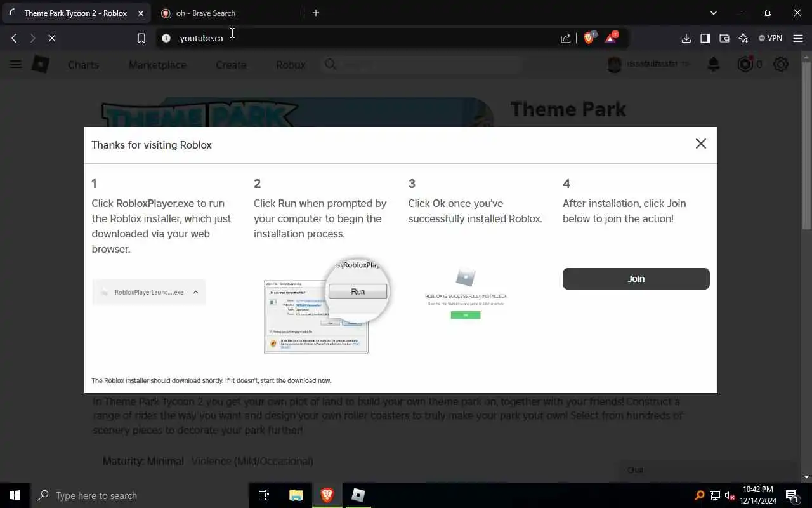Click the Run button illustration image
This screenshot has height=508, width=812.
coord(327,305)
